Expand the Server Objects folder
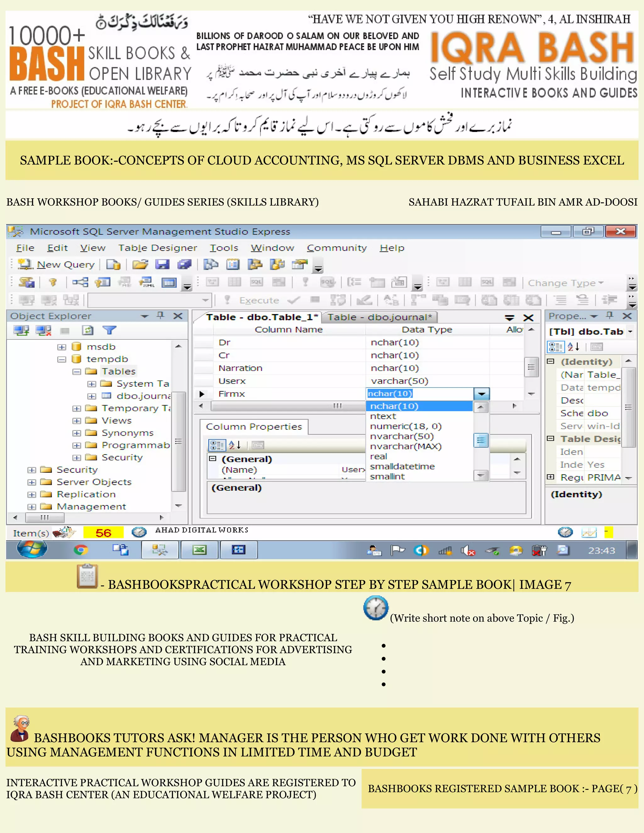The width and height of the screenshot is (644, 833). tap(32, 483)
